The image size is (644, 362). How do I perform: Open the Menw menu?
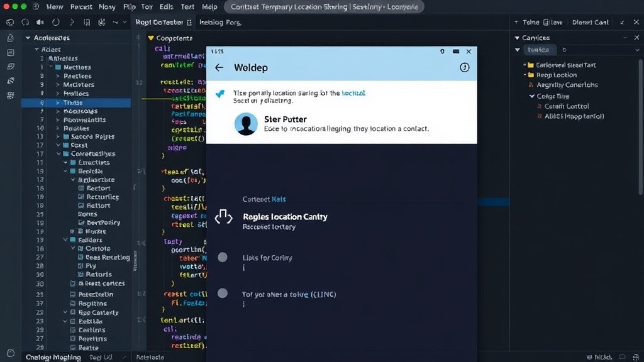point(55,7)
